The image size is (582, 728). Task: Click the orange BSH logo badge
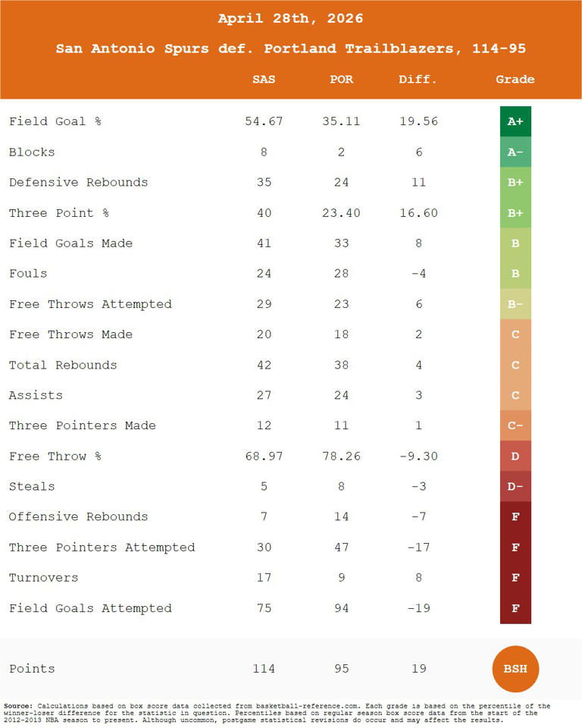pyautogui.click(x=515, y=669)
